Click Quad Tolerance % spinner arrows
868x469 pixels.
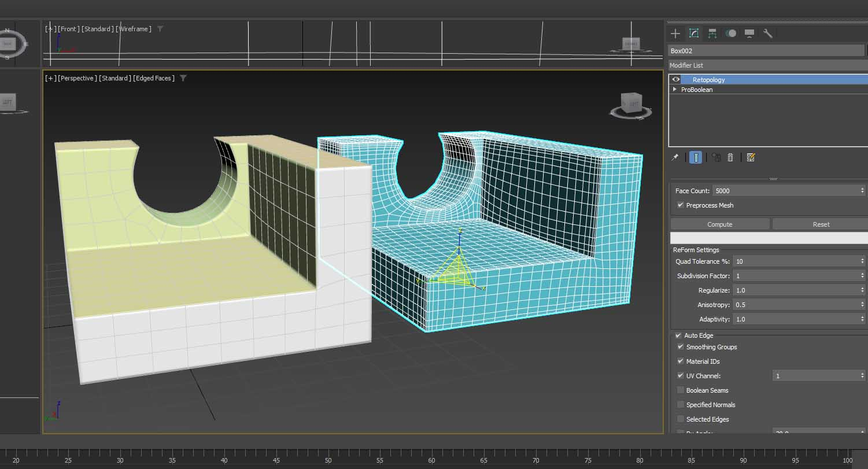point(862,261)
